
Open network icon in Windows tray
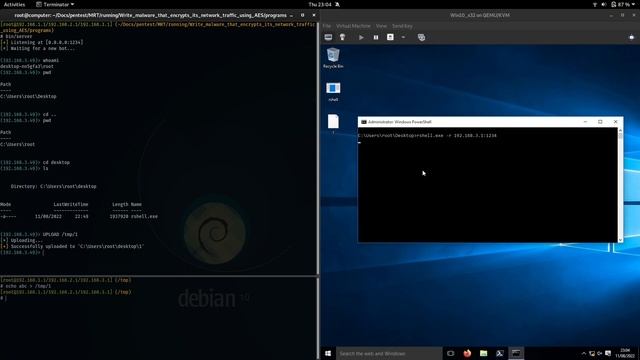click(x=592, y=353)
